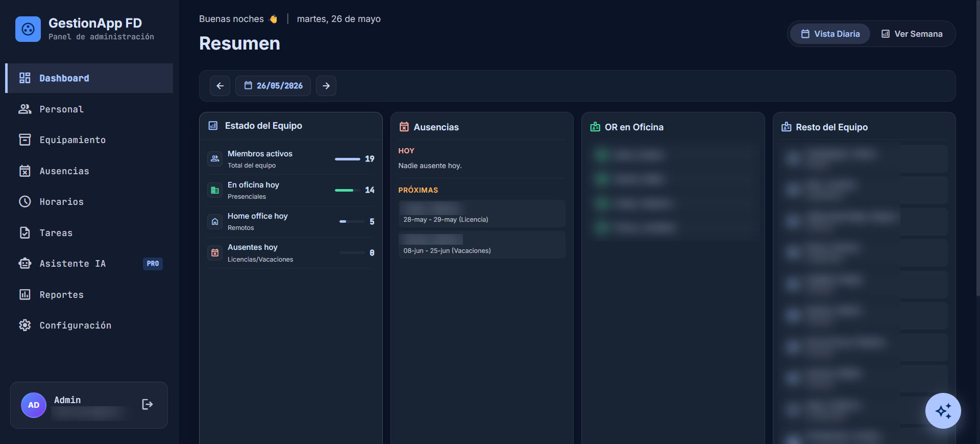980x444 pixels.
Task: Open Asistente IA PRO section
Action: (x=89, y=264)
